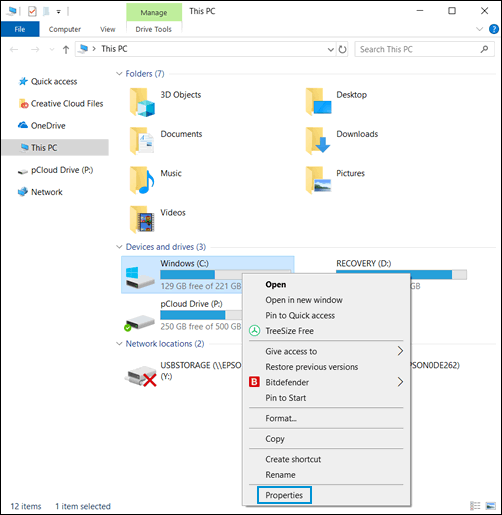Click the Quick access star icon
This screenshot has width=502, height=515.
point(23,81)
